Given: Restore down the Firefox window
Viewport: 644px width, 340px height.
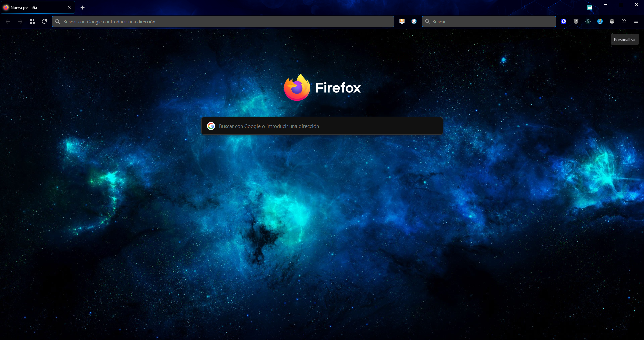Looking at the screenshot, I should coord(621,5).
